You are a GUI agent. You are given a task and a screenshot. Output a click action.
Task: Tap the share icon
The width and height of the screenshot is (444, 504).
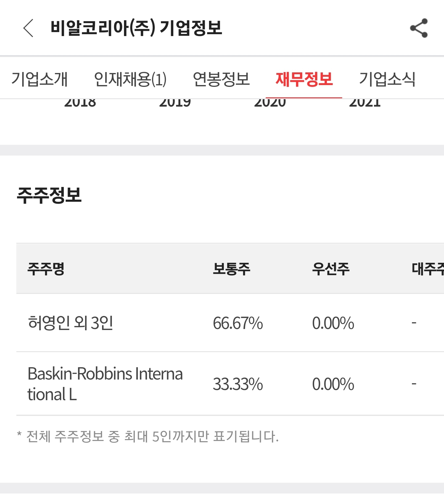pos(419,28)
